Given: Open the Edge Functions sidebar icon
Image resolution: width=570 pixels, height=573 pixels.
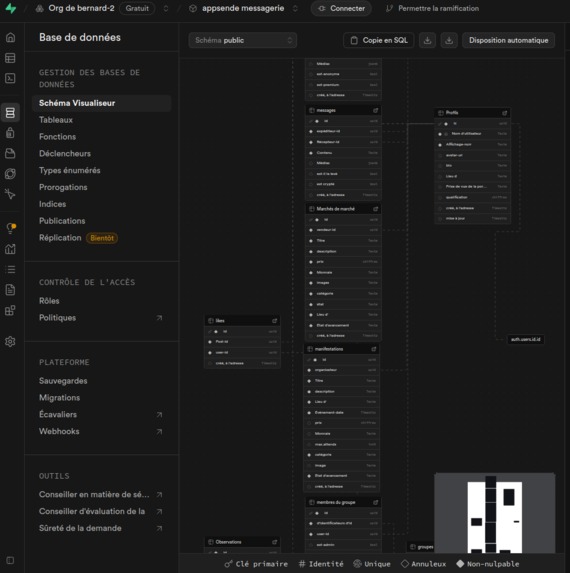Looking at the screenshot, I should pos(11,174).
